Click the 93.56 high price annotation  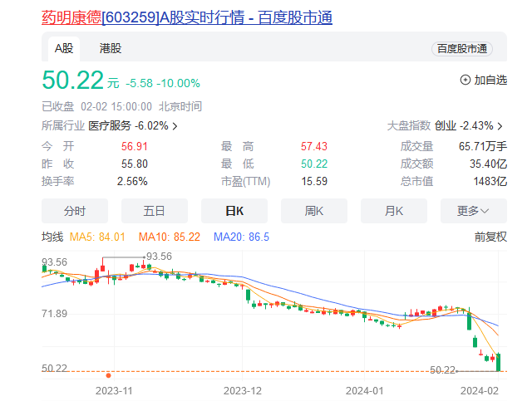click(159, 257)
